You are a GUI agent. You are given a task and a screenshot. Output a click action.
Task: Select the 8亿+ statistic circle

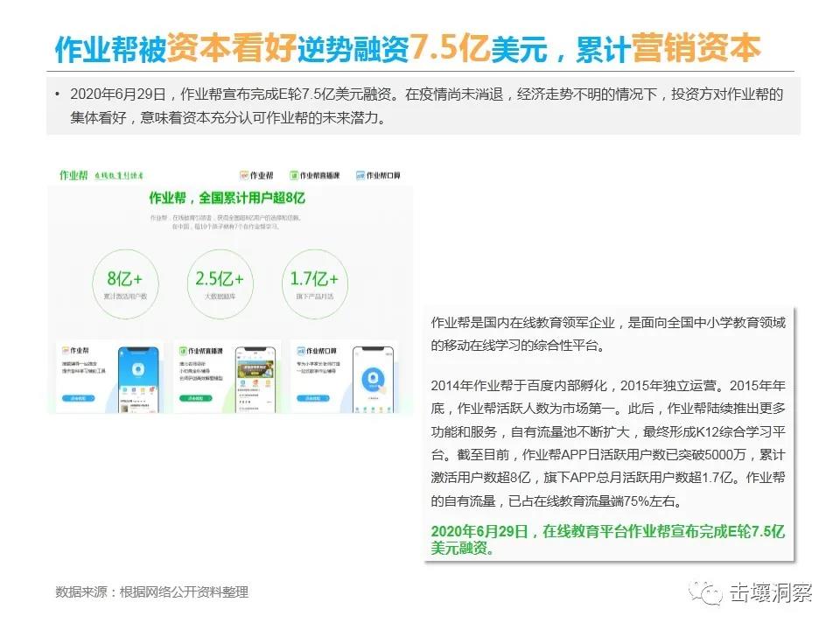pyautogui.click(x=124, y=283)
